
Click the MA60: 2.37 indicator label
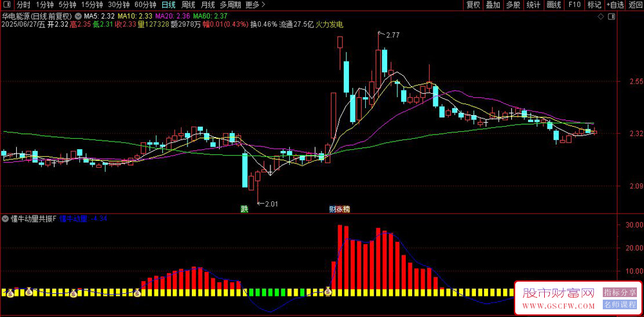pyautogui.click(x=210, y=16)
